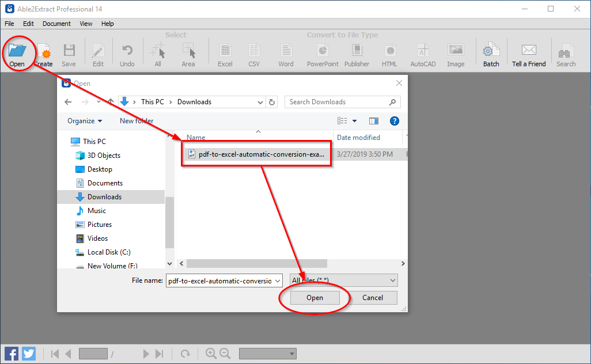Open the All files file type dropdown
The height and width of the screenshot is (364, 591).
point(343,280)
